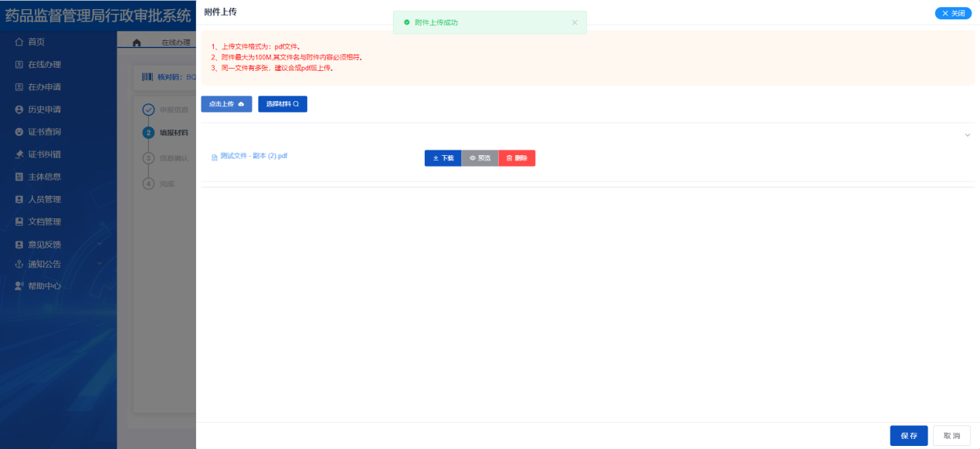The image size is (980, 449).
Task: Delete the uploaded PDF attachment
Action: tap(517, 158)
